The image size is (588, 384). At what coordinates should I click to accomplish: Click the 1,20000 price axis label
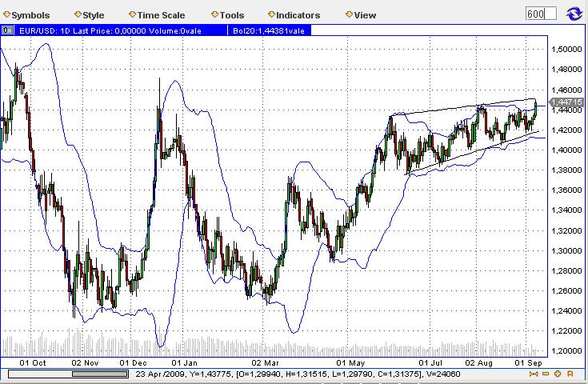(566, 351)
